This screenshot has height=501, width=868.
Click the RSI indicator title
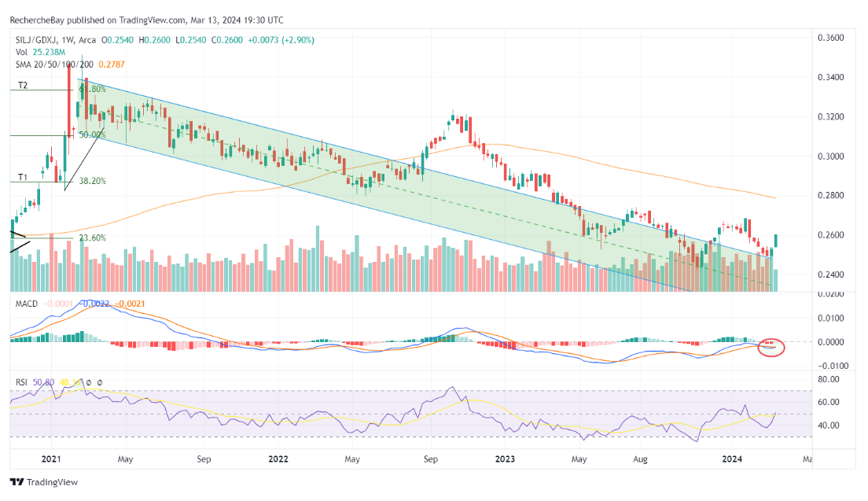point(22,382)
